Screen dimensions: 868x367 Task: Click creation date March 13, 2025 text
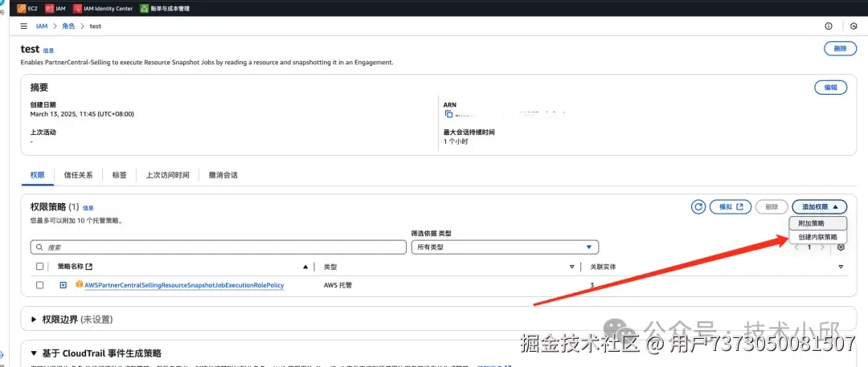point(82,114)
